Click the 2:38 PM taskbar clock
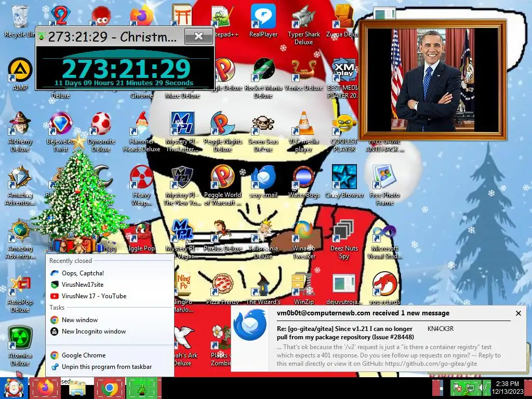Screen dimensions: 532x399 [508, 388]
